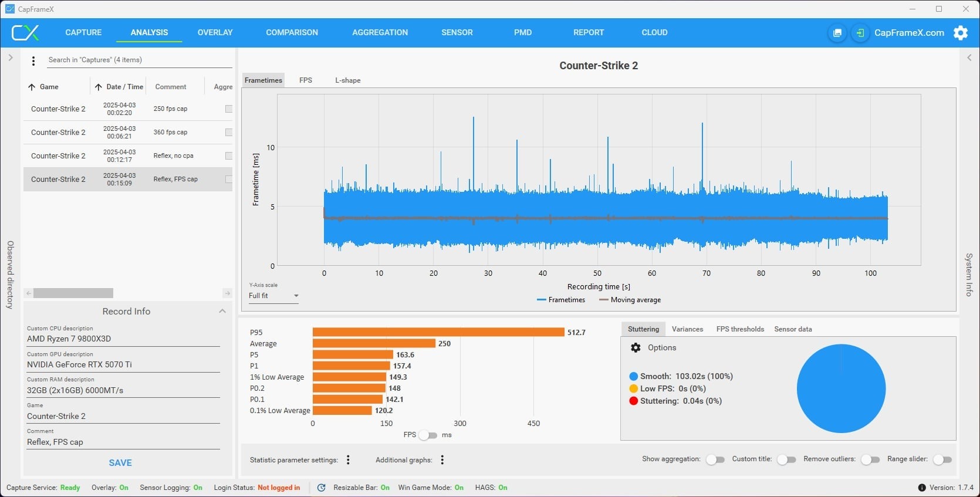Click the Comment column header
Screen dimensions: 980x497
coord(171,87)
